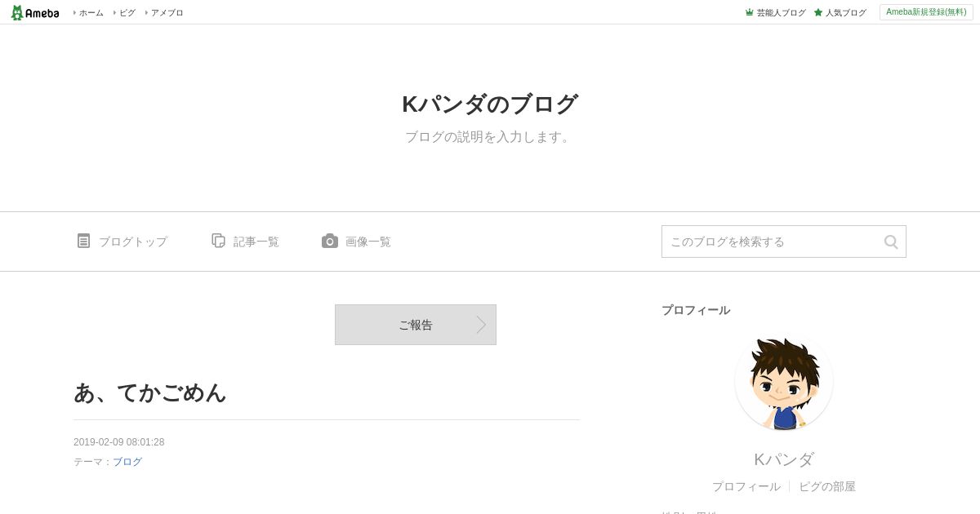The width and height of the screenshot is (980, 514).
Task: Click the ブログトップ document icon
Action: tap(83, 241)
